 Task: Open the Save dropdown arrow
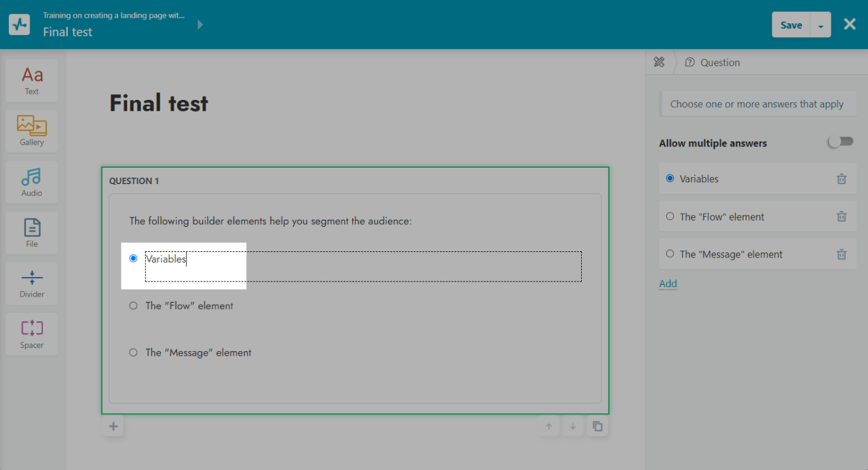821,25
